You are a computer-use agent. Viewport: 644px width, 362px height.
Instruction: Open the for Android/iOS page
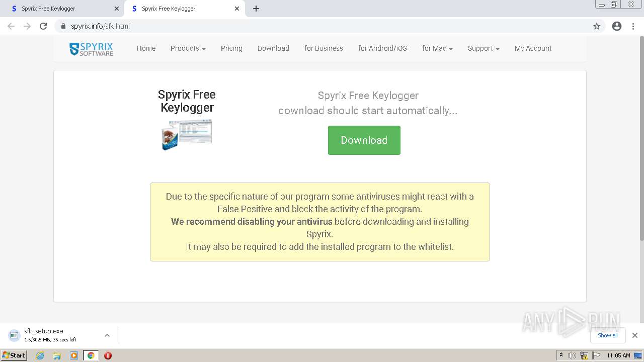[382, 49]
